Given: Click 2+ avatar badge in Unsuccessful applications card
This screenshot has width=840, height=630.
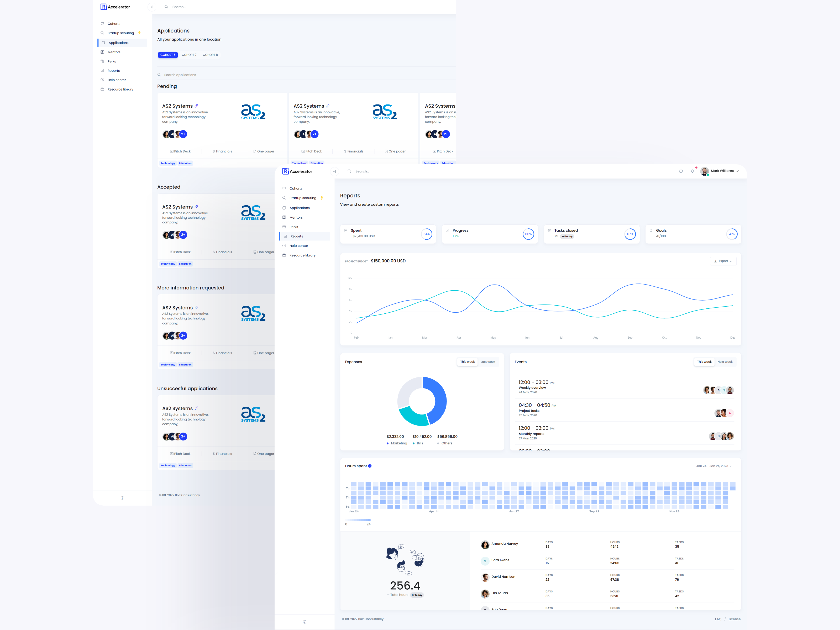Looking at the screenshot, I should (183, 436).
